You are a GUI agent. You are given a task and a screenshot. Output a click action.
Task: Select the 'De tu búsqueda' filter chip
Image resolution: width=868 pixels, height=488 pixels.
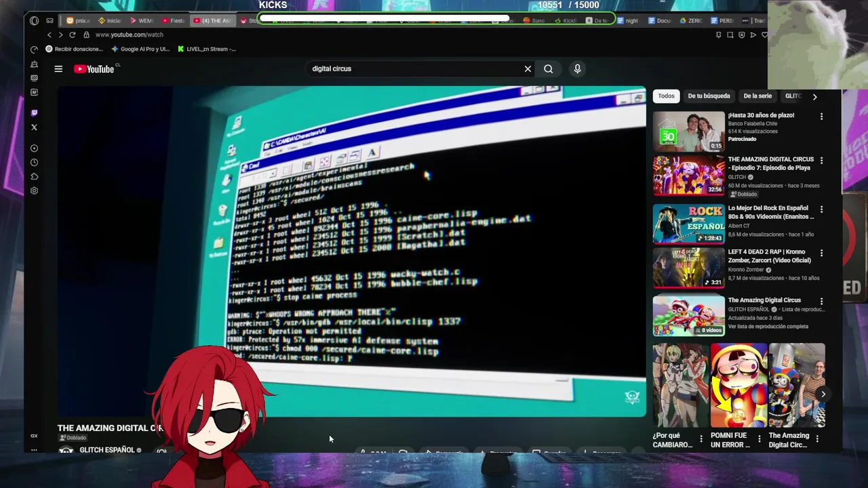coord(709,96)
